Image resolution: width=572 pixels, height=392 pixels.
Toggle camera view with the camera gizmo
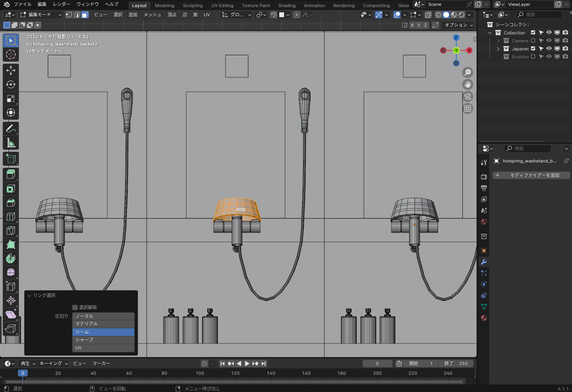(x=468, y=96)
